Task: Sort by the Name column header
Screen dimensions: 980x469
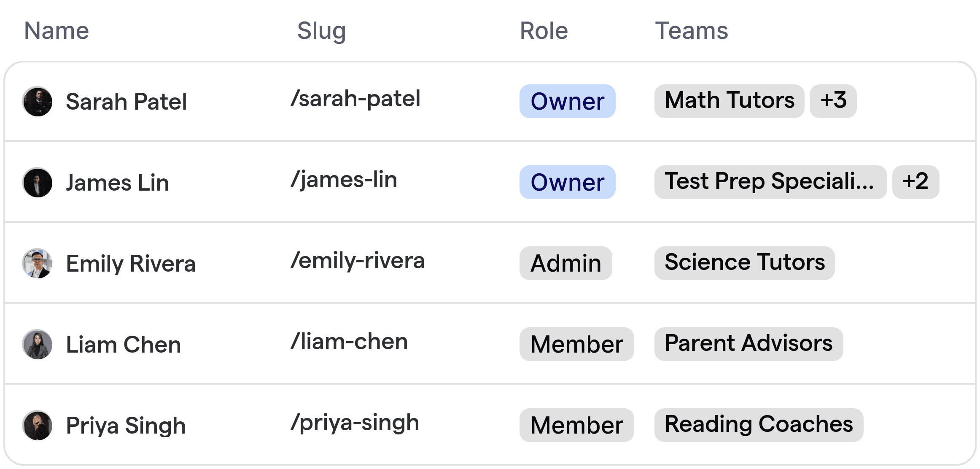Action: [57, 31]
